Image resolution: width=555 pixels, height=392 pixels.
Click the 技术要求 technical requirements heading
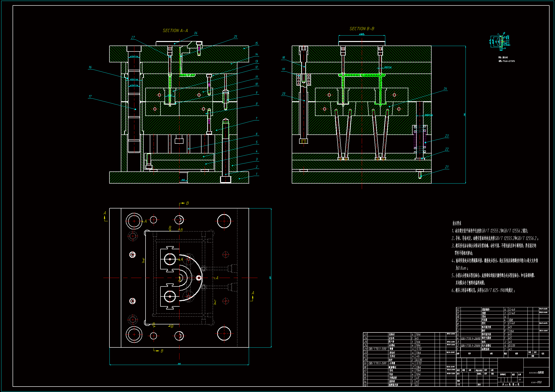[x=457, y=223]
